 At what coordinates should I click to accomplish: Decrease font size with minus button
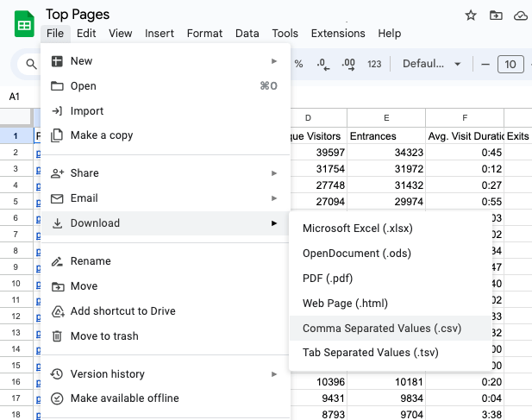(x=485, y=65)
